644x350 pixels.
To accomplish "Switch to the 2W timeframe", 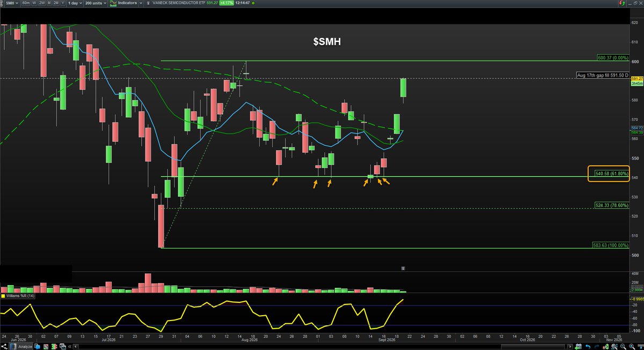I will (x=41, y=3).
